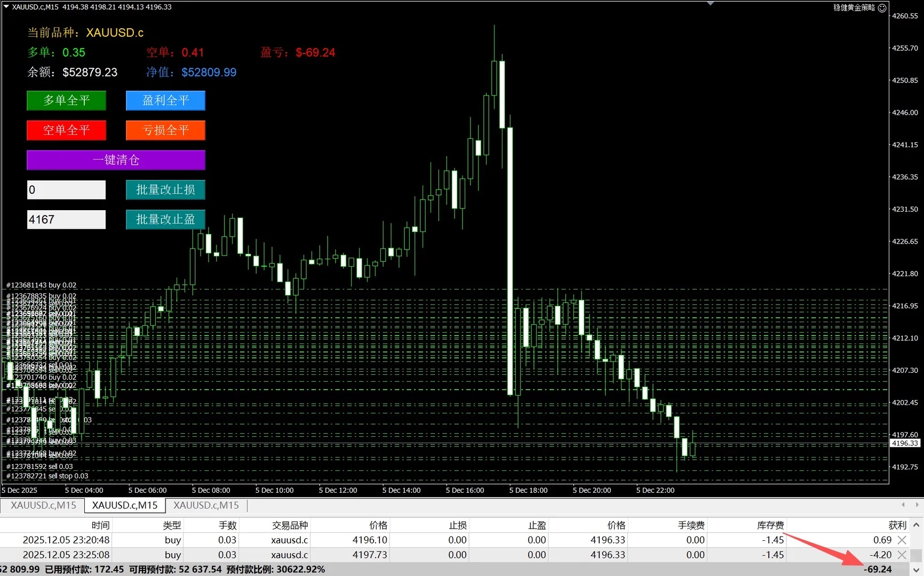Image resolution: width=924 pixels, height=576 pixels.
Task: Click the chart order label #123781592 sell 0.03
Action: click(39, 467)
